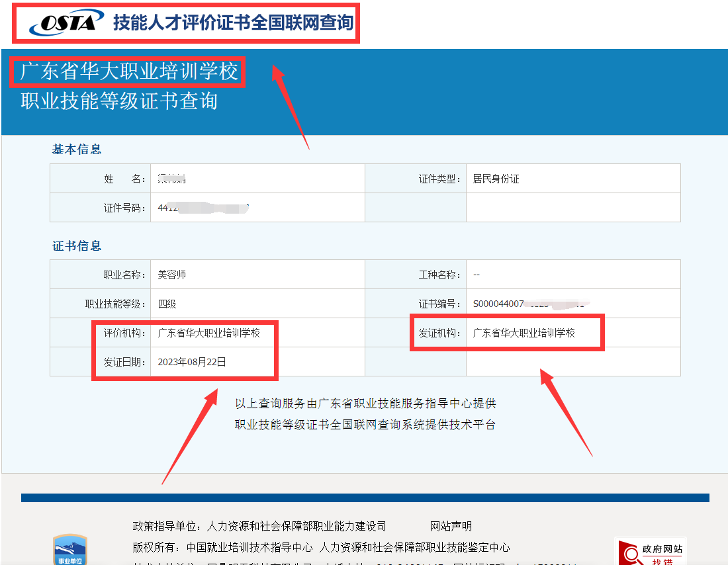Viewport: 728px width, 565px height.
Task: Click the 发证机构 label
Action: click(439, 333)
